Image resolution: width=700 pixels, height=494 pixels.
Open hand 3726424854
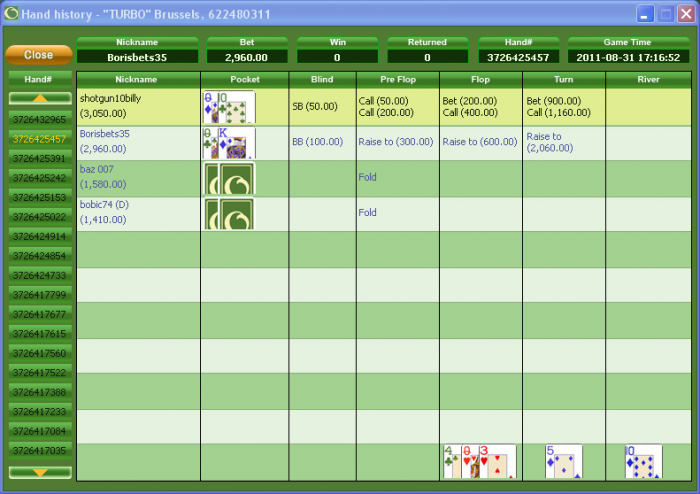(x=40, y=256)
